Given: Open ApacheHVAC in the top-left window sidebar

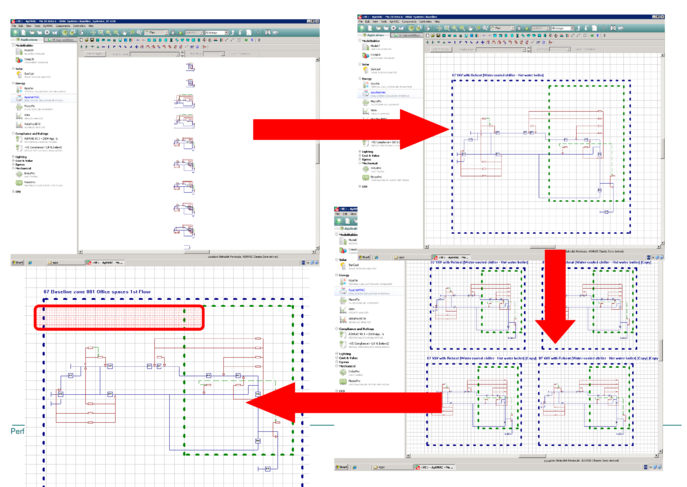Looking at the screenshot, I should point(19,98).
